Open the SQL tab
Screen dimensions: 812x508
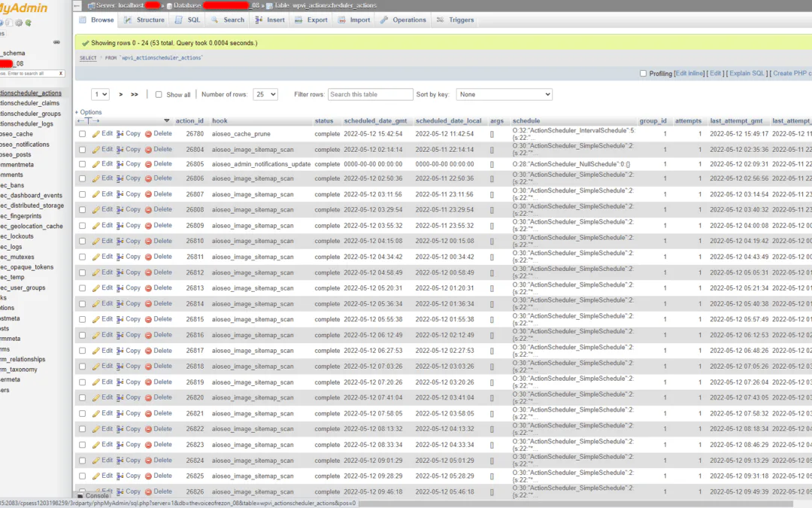point(188,20)
